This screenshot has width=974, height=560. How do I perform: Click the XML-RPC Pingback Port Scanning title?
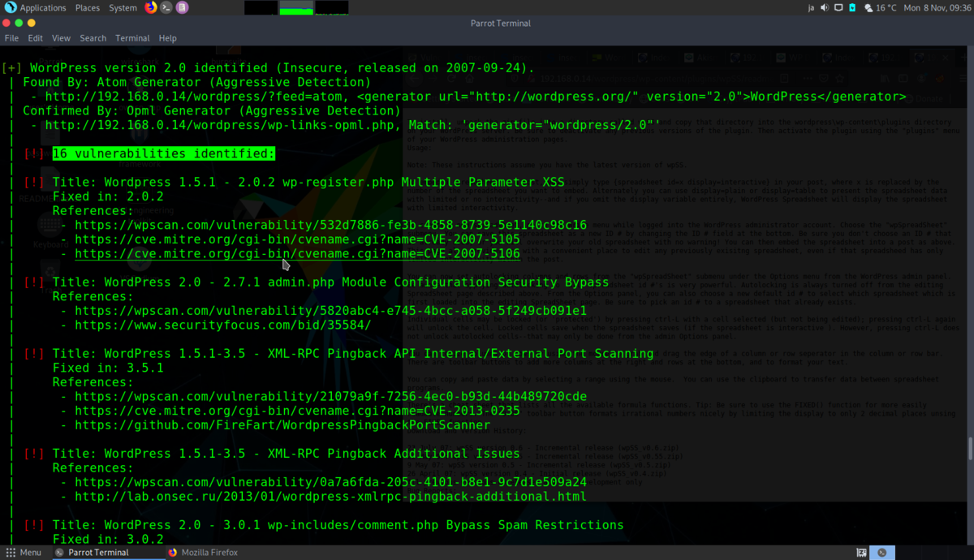tap(353, 354)
